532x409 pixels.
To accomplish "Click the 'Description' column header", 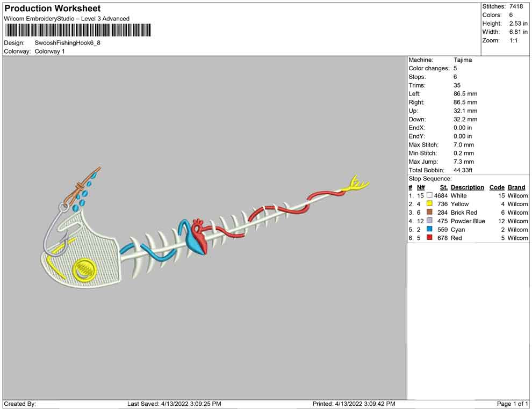I will point(467,187).
